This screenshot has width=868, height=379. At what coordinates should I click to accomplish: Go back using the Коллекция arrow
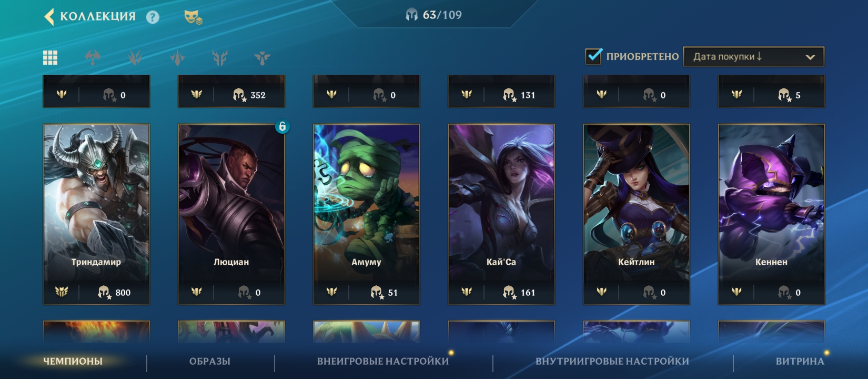coord(49,16)
